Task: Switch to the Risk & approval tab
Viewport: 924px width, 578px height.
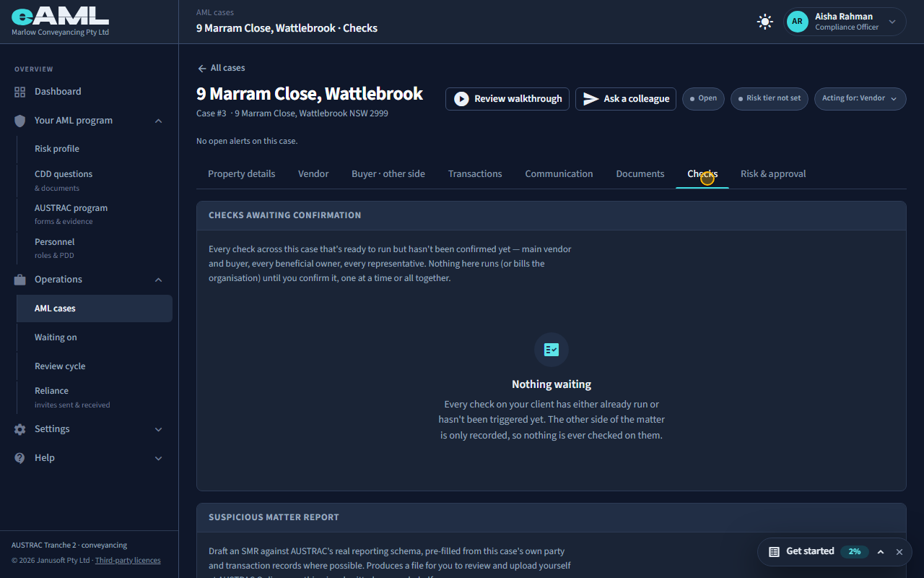Action: [773, 174]
